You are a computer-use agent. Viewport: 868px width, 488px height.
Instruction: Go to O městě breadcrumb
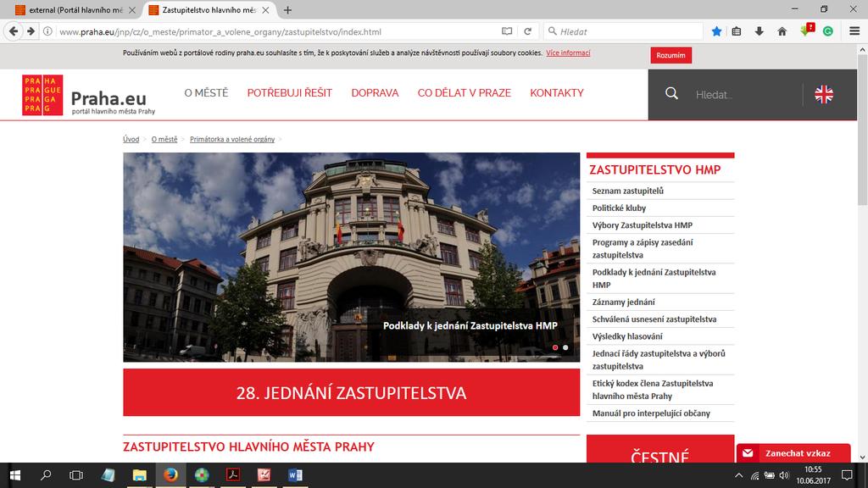pos(164,140)
